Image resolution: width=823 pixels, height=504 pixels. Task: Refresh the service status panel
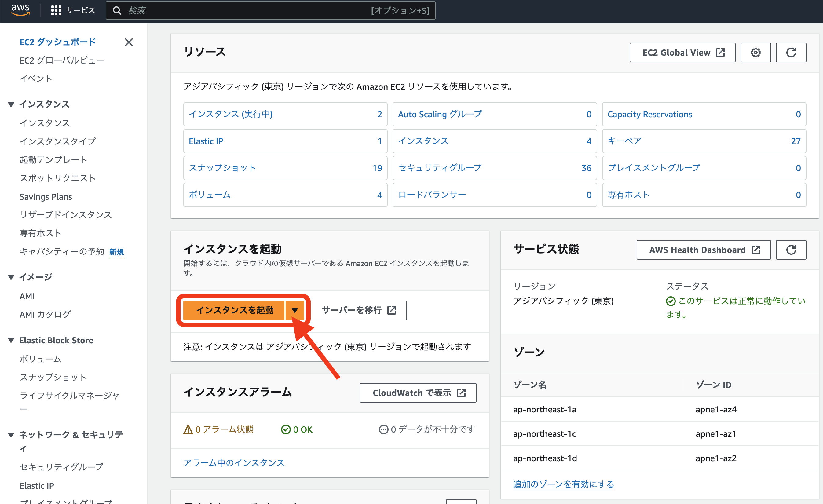click(791, 250)
